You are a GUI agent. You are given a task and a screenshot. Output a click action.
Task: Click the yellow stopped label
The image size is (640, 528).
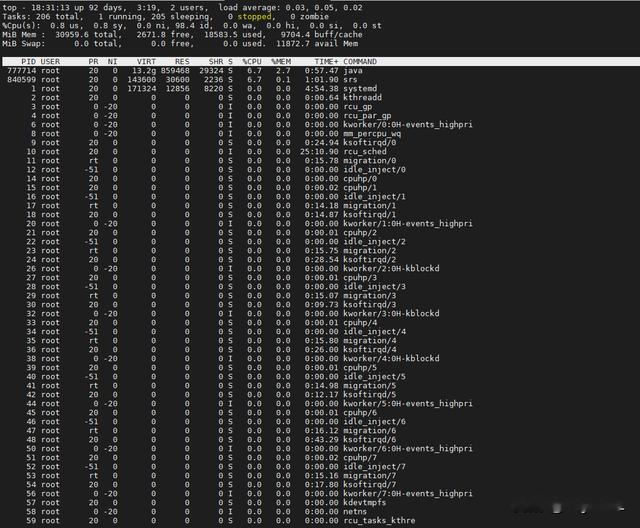[x=254, y=16]
